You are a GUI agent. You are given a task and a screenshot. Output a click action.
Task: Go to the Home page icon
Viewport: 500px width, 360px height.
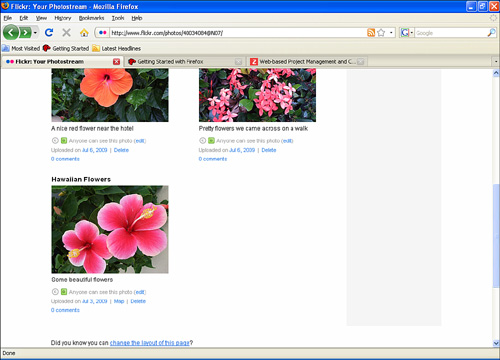[x=84, y=32]
